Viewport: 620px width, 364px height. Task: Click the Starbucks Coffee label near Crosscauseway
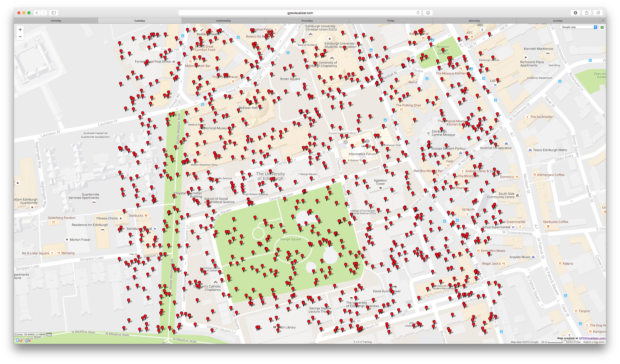click(555, 222)
